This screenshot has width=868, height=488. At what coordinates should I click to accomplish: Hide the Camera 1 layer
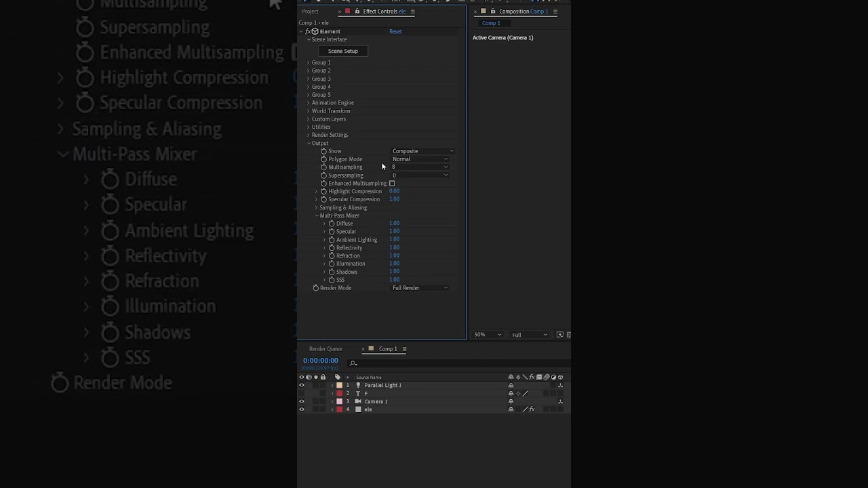302,401
